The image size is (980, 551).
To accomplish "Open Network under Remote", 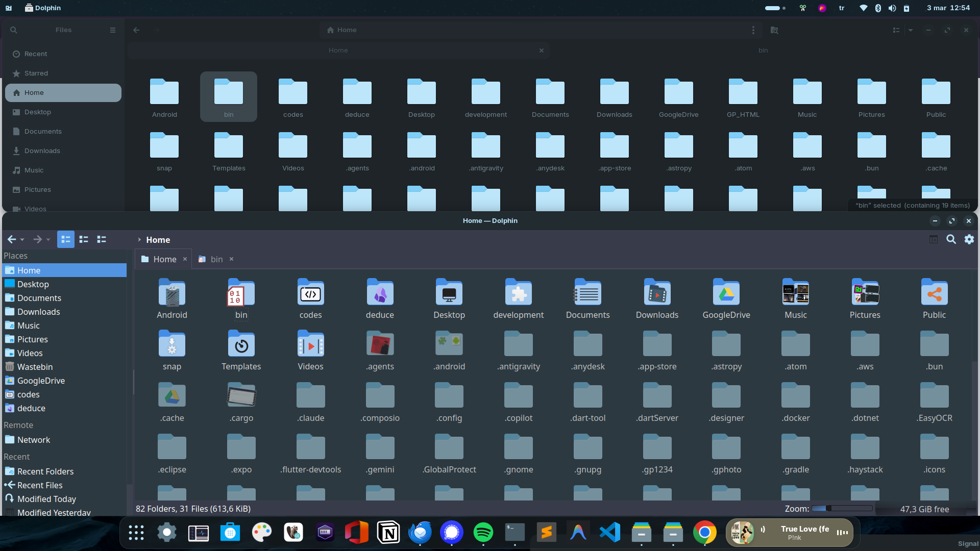I will click(x=34, y=440).
